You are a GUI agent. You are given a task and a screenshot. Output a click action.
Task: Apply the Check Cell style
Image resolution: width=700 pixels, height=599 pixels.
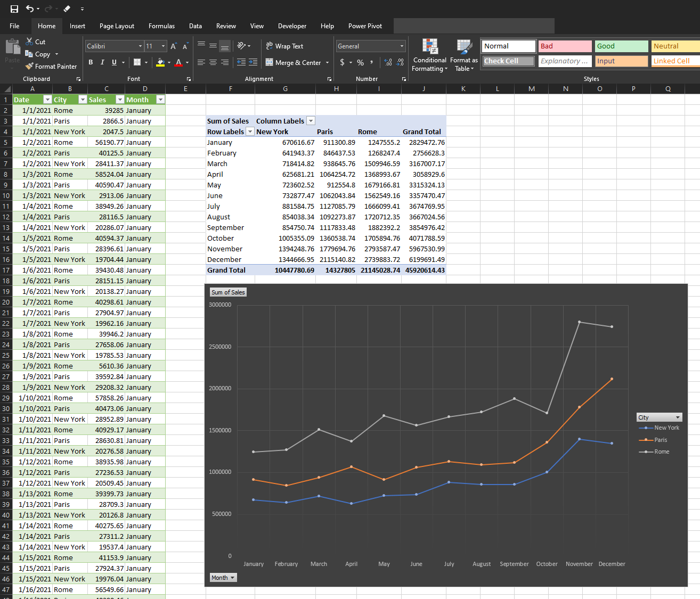coord(508,61)
